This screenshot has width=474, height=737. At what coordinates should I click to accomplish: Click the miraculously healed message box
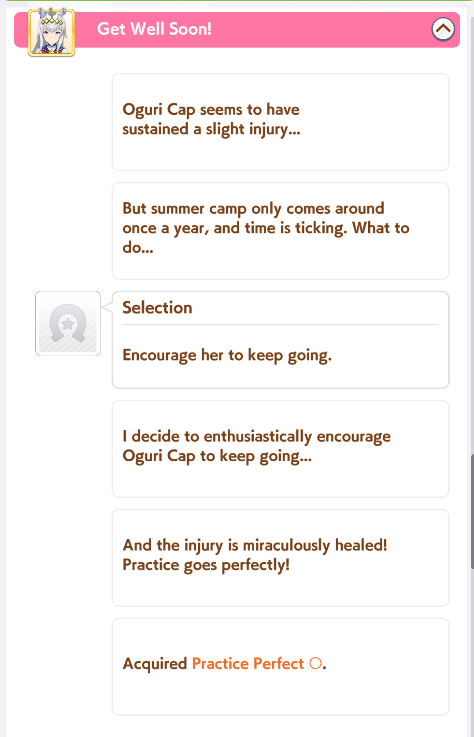tap(280, 558)
